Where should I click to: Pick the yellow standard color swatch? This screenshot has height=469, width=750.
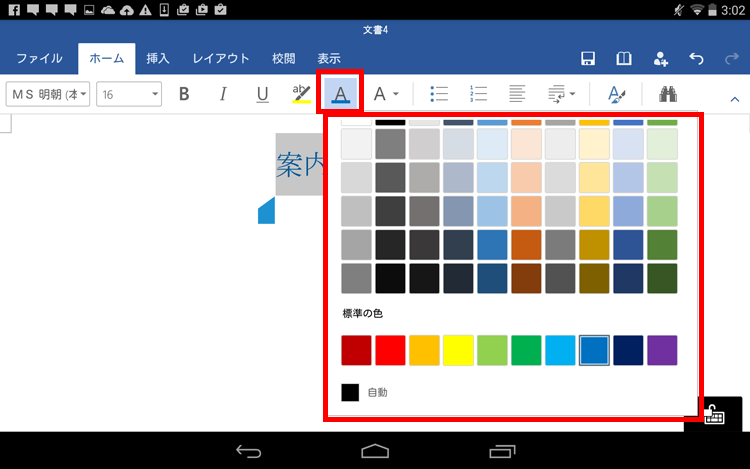tap(458, 350)
